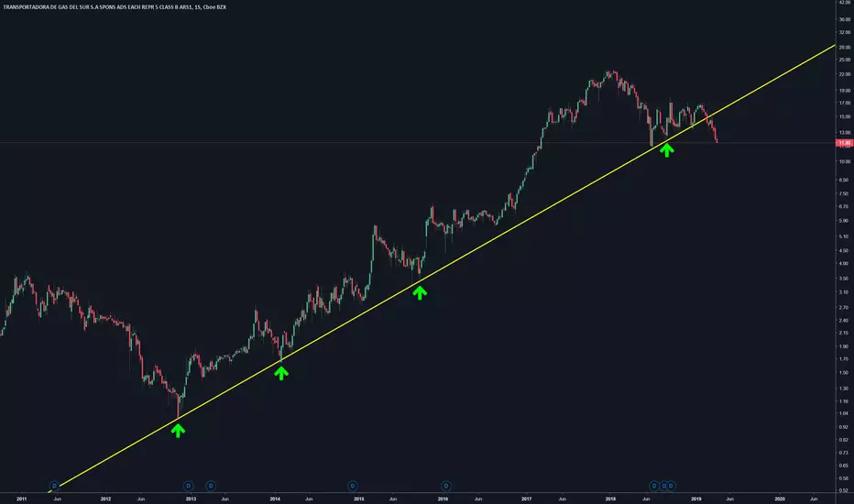Click the 2018 label on time axis
The width and height of the screenshot is (854, 504).
tap(610, 499)
